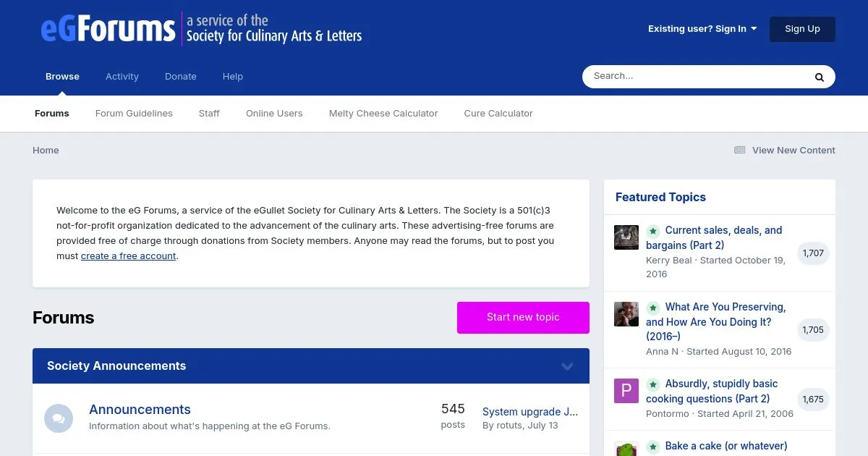
Task: Click Start new topic button
Action: point(523,318)
